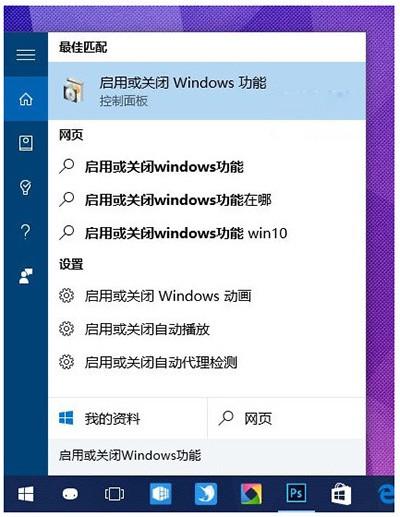Open the Notebook icon in sidebar
The width and height of the screenshot is (400, 517).
26,143
